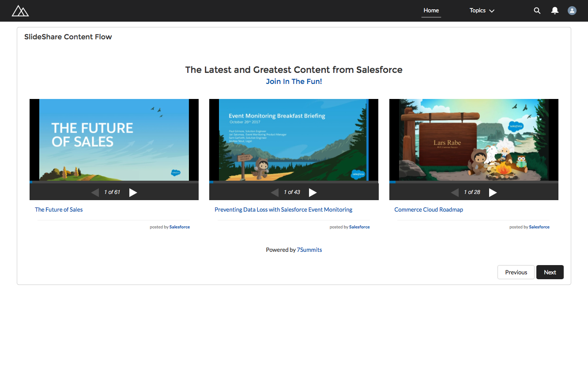This screenshot has height=372, width=588.
Task: Open the user profile avatar
Action: [572, 11]
